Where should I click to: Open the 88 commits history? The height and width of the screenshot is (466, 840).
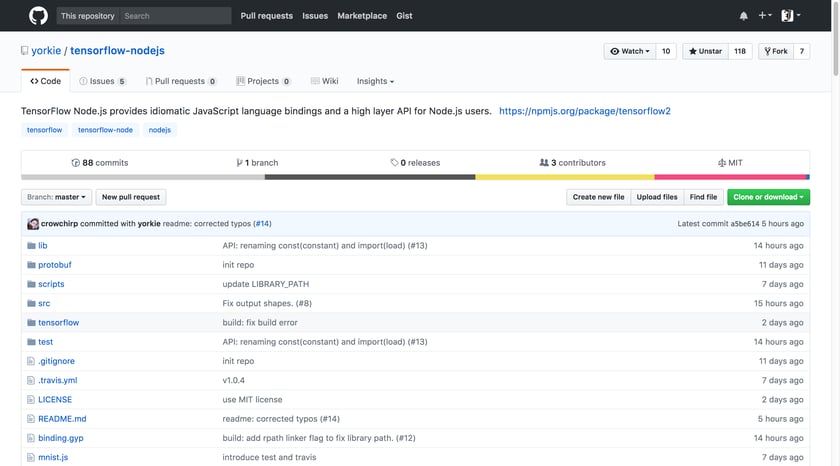tap(100, 163)
